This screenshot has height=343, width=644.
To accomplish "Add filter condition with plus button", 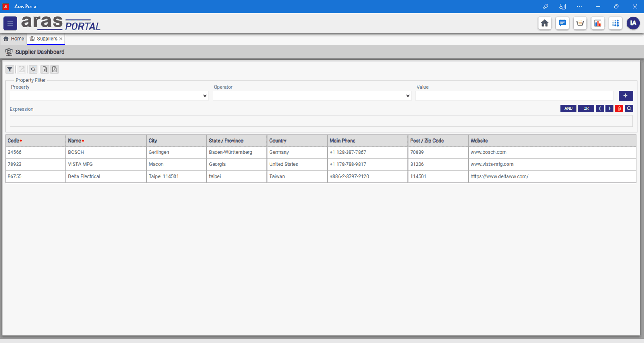I will click(625, 96).
